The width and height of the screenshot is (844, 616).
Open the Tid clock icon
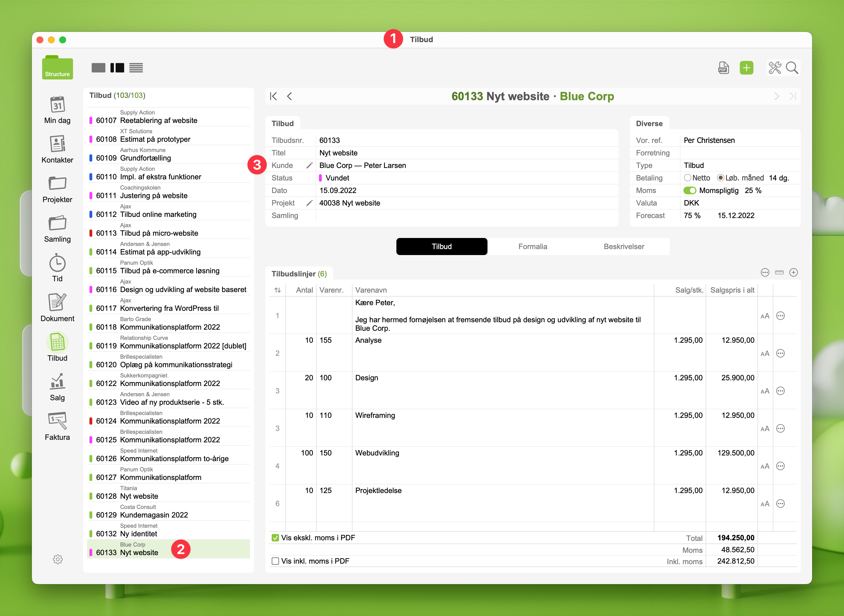click(57, 263)
